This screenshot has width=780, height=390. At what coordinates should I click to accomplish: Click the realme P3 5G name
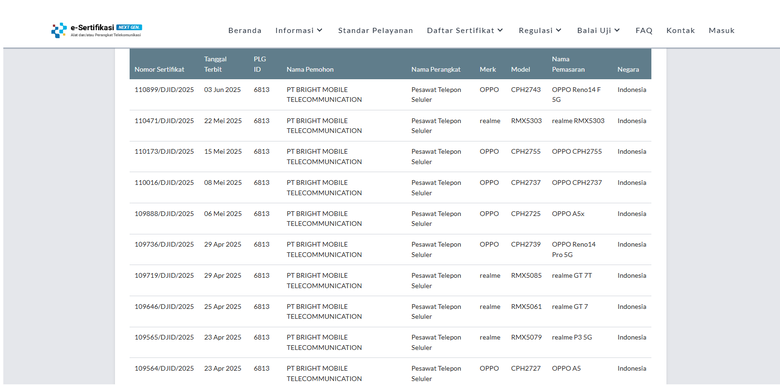572,337
